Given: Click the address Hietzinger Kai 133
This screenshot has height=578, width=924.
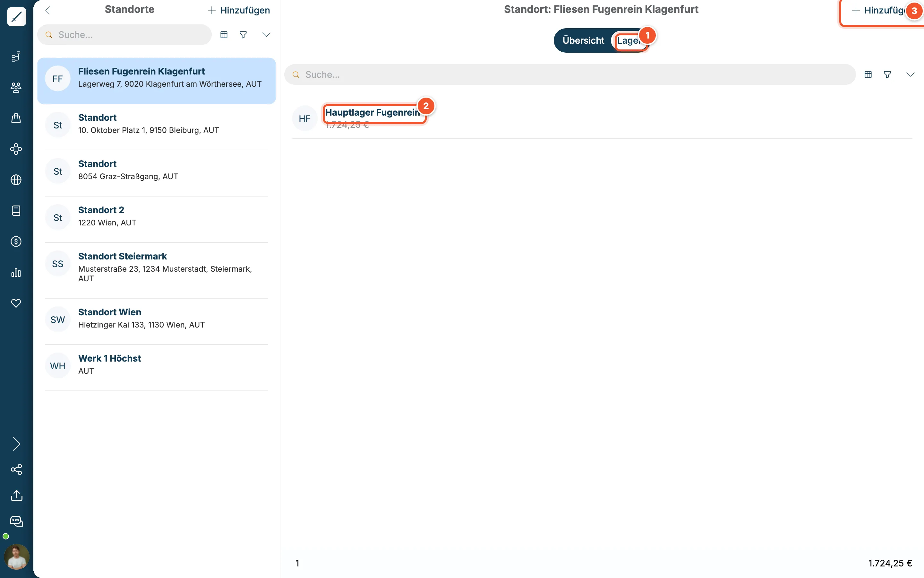Looking at the screenshot, I should tap(142, 325).
